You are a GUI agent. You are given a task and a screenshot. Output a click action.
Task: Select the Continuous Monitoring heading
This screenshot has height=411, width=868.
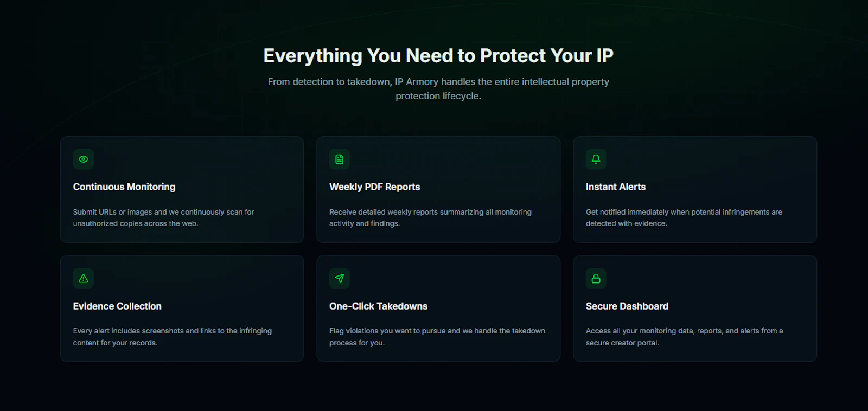pos(124,187)
